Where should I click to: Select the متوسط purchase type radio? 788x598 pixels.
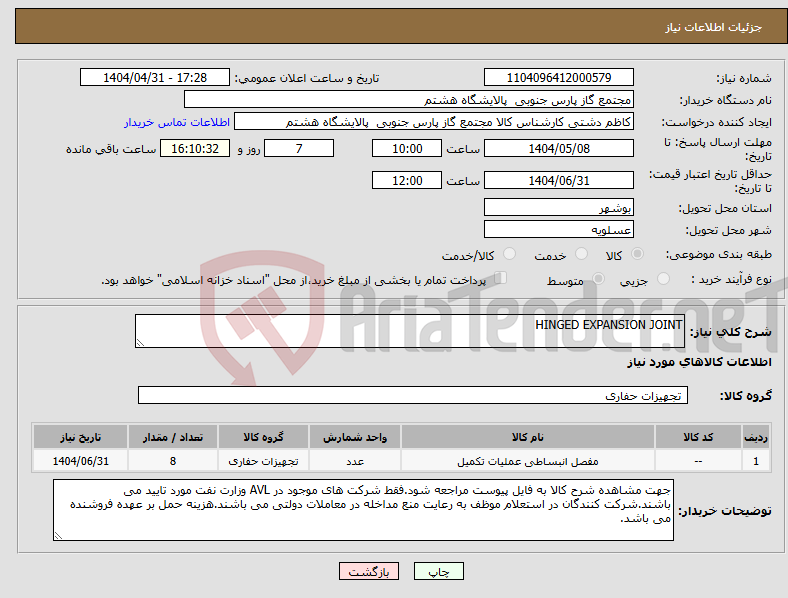[599, 278]
